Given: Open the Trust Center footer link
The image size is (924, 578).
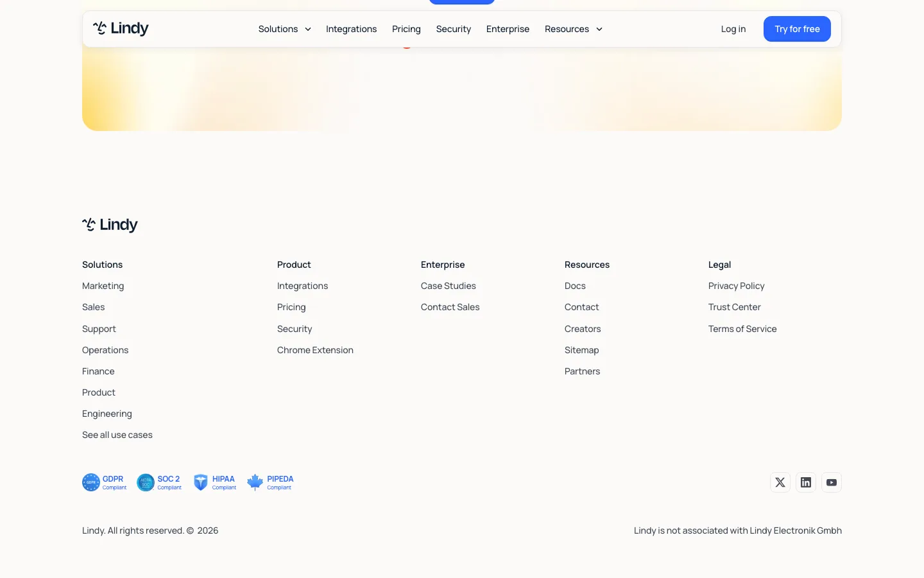Looking at the screenshot, I should pyautogui.click(x=734, y=307).
